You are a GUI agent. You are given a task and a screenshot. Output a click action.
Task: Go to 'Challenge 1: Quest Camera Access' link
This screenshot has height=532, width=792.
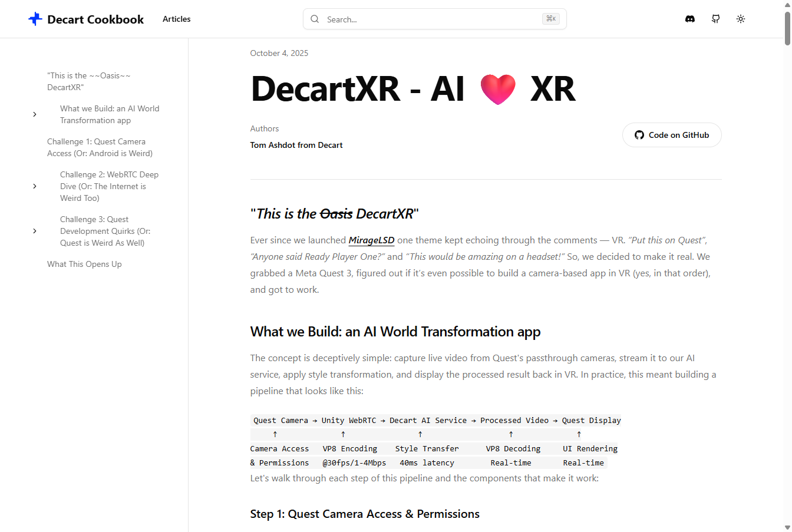pos(100,147)
